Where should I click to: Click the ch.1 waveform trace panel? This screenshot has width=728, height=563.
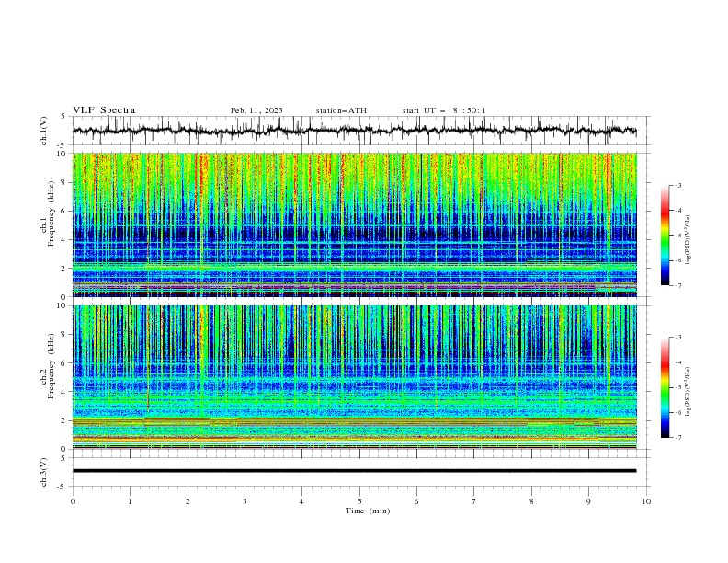click(x=361, y=131)
